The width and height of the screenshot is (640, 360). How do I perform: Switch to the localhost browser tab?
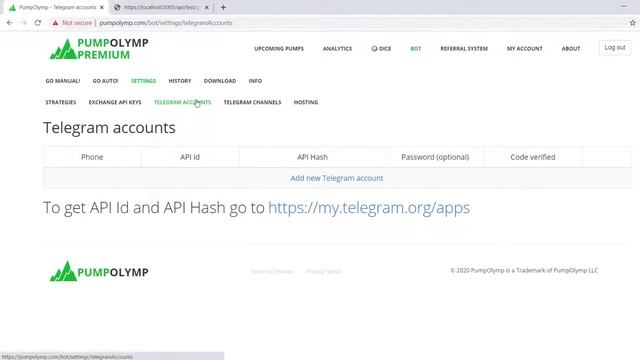(x=161, y=7)
